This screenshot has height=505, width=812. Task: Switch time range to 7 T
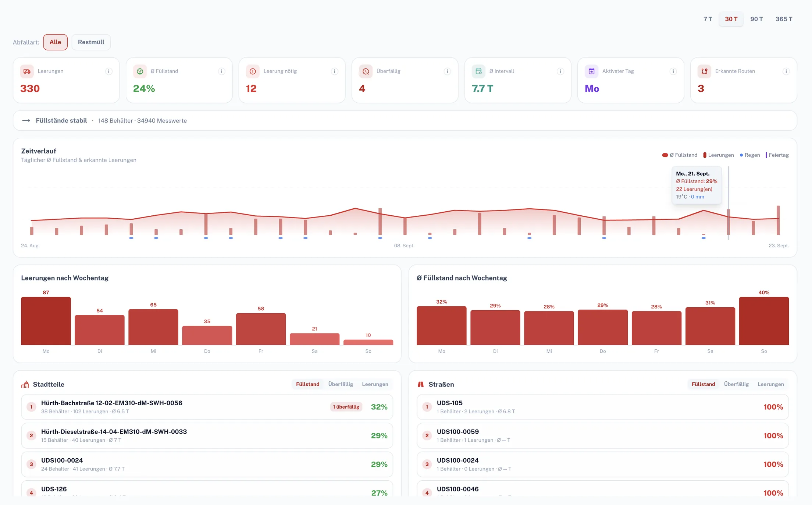[708, 19]
